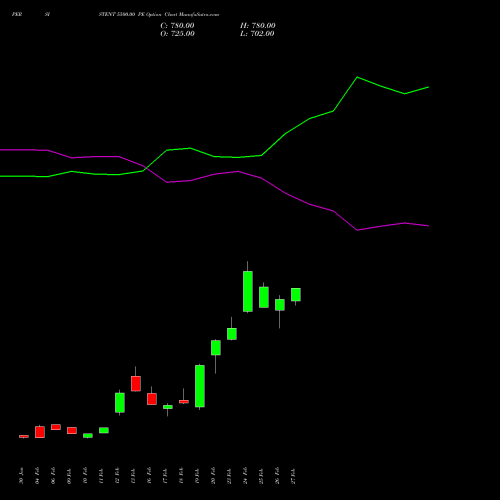
Task: Select the 04 Feb date label
Action: (x=37, y=476)
